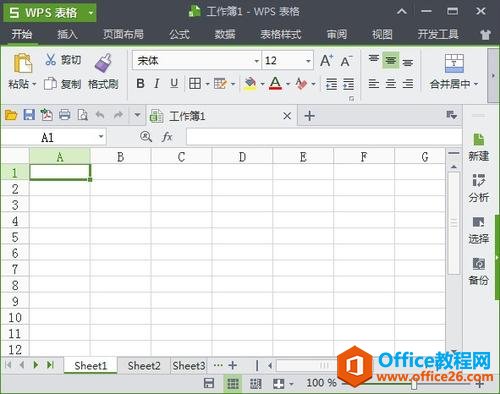The width and height of the screenshot is (500, 394).
Task: Click the 选择 (Select) sidebar button
Action: click(x=479, y=230)
